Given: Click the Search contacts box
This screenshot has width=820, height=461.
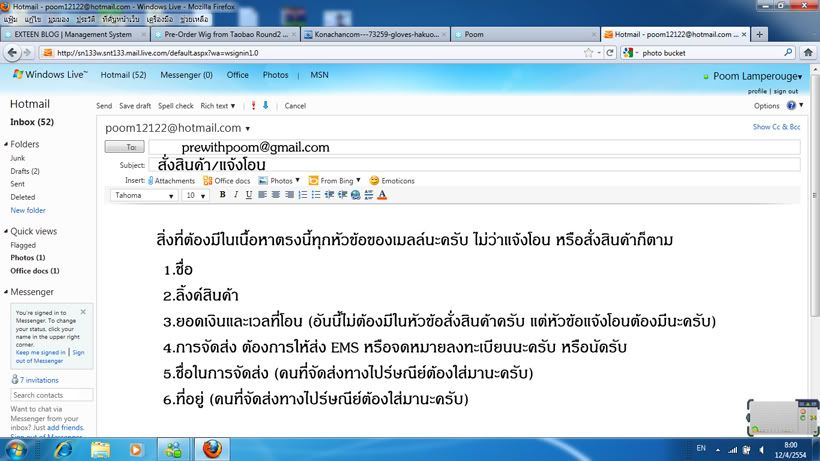Looking at the screenshot, I should tap(51, 395).
